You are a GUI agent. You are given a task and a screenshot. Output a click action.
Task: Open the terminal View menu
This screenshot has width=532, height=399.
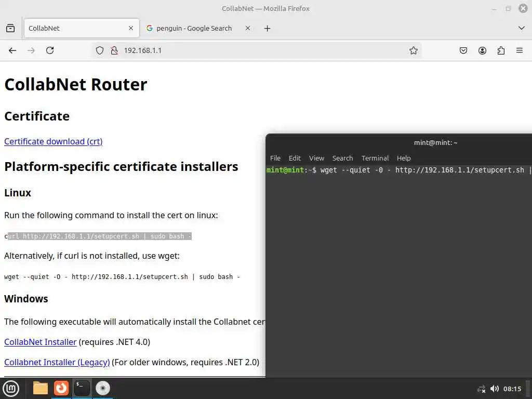point(316,158)
